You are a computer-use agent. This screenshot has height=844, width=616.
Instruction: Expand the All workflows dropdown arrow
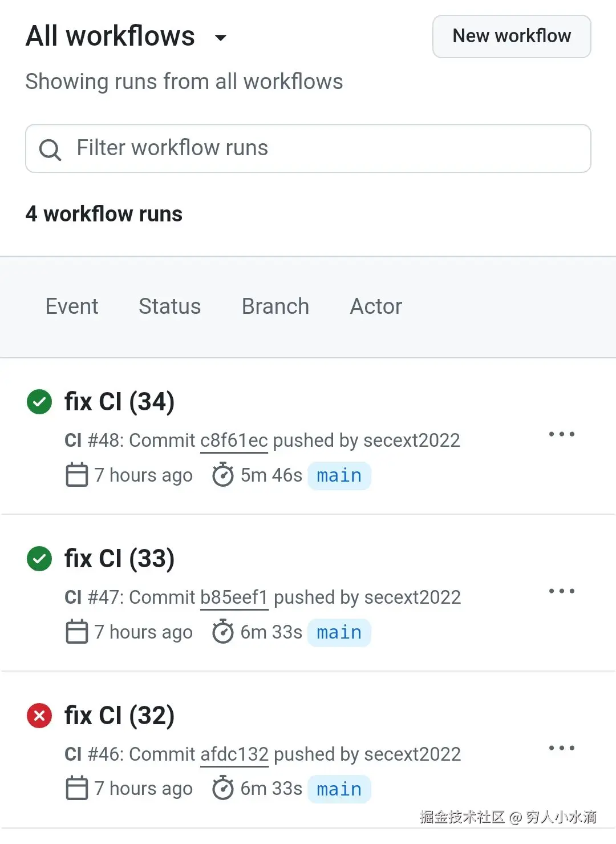[x=221, y=38]
